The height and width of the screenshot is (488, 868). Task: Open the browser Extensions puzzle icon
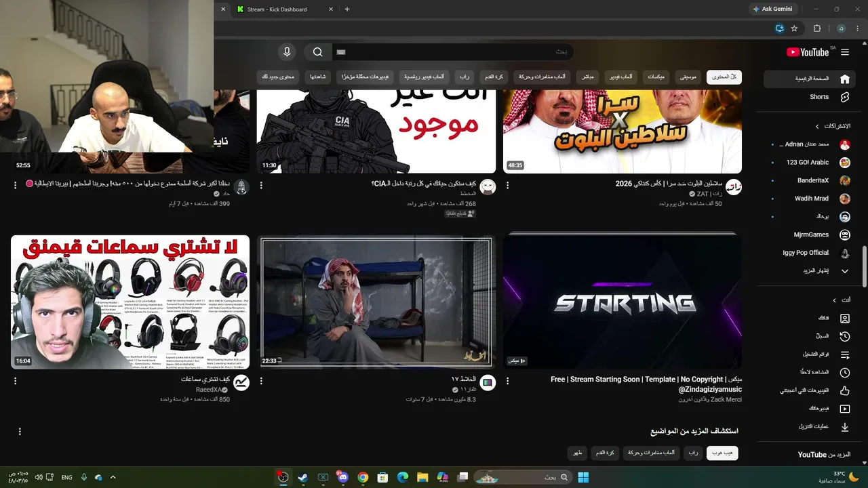tap(817, 28)
